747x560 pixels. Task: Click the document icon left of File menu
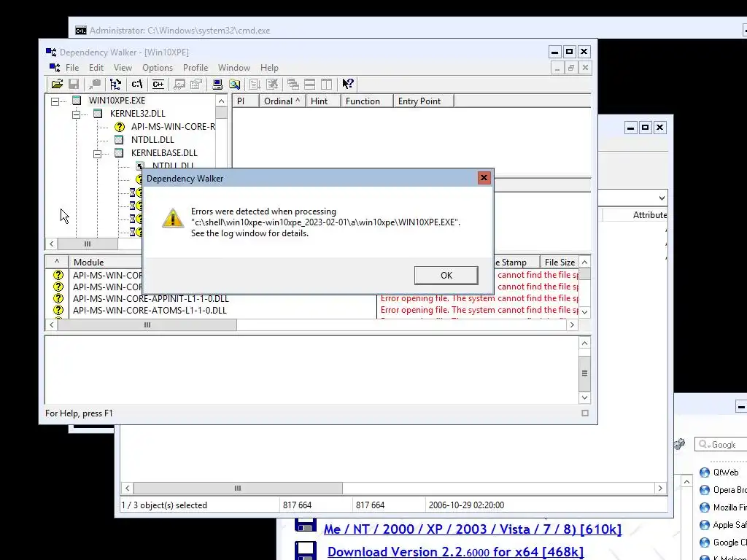(x=55, y=68)
